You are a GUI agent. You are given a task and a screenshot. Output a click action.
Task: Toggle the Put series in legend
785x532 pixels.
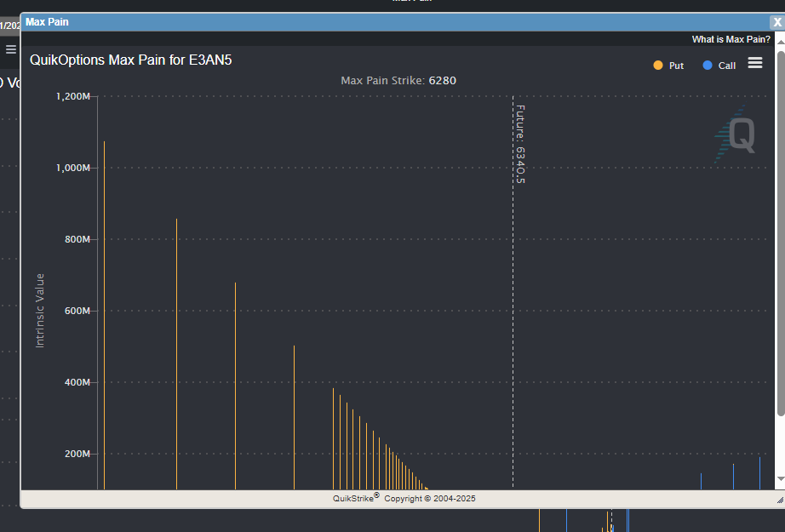pyautogui.click(x=669, y=66)
